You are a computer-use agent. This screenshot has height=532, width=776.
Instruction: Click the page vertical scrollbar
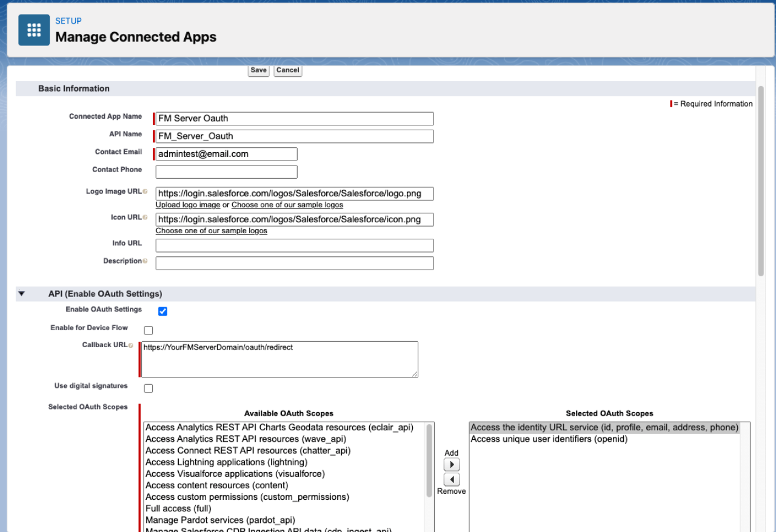tap(761, 181)
